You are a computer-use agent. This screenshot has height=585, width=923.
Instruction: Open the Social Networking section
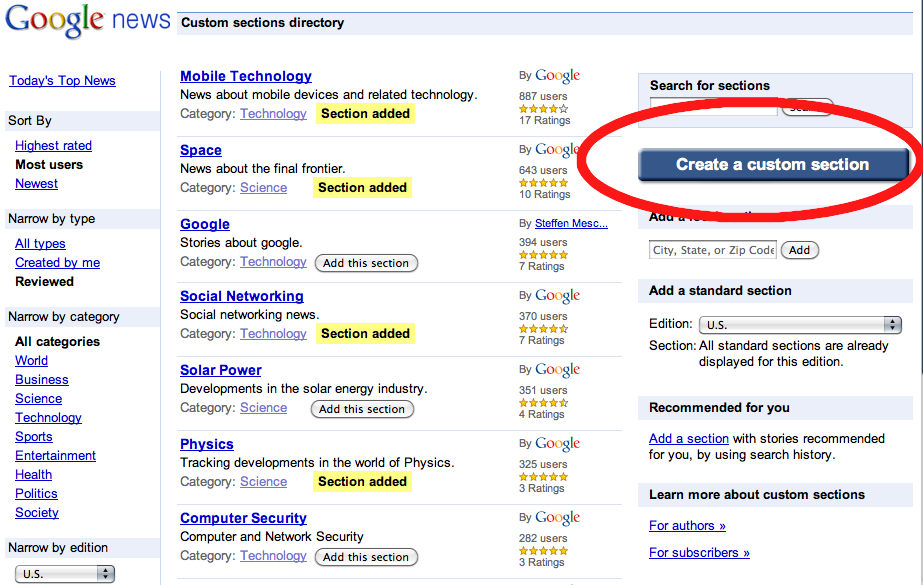241,295
